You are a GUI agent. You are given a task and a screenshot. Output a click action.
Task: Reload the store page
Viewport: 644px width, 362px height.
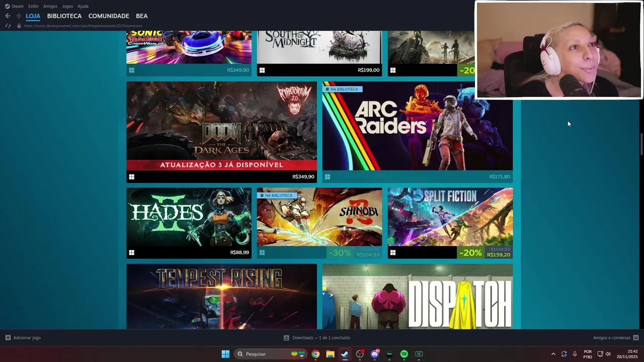(x=8, y=26)
